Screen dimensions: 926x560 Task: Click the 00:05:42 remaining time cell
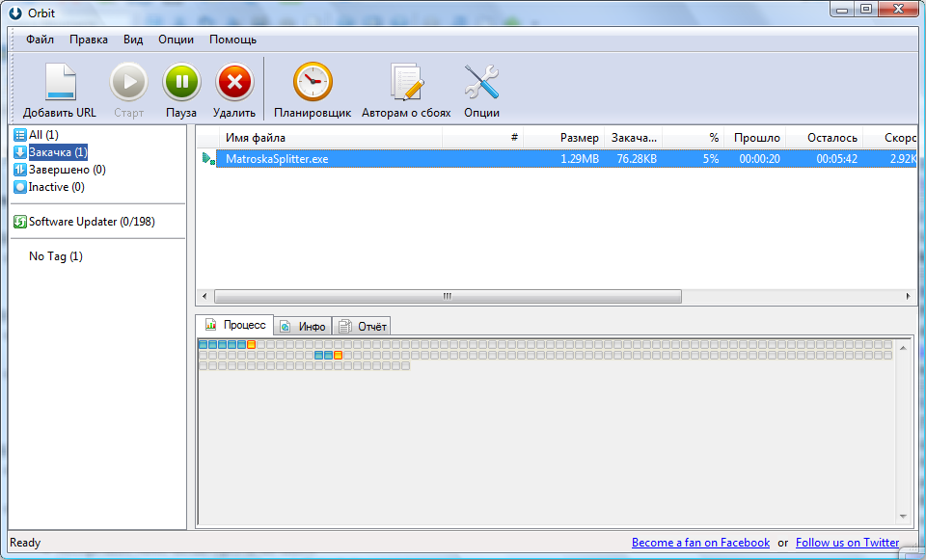[837, 159]
